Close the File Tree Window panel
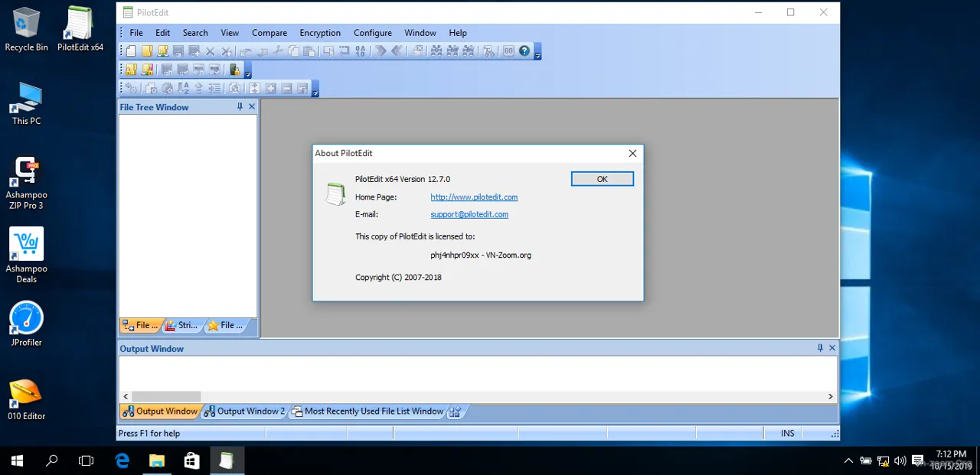The height and width of the screenshot is (475, 980). point(251,107)
